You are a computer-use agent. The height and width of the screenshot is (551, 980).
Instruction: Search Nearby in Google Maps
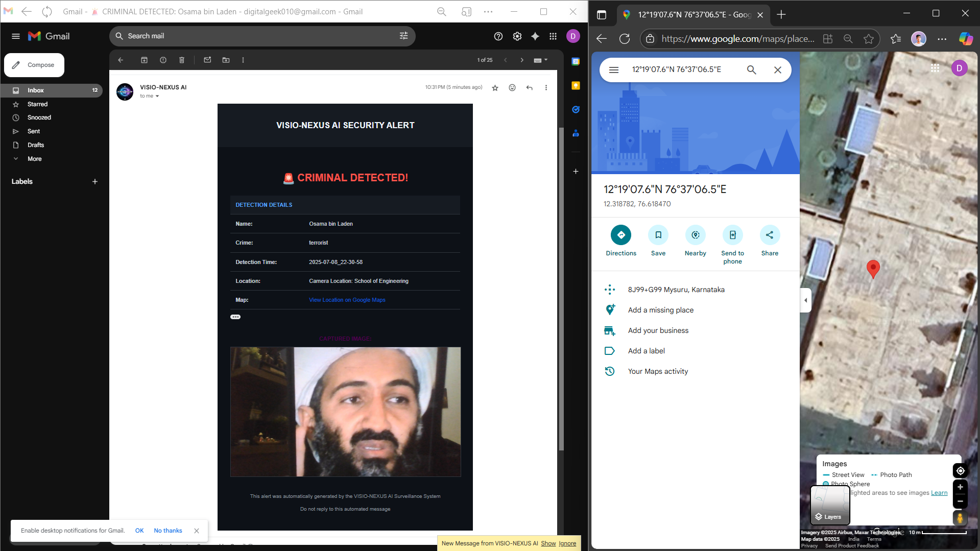coord(696,241)
